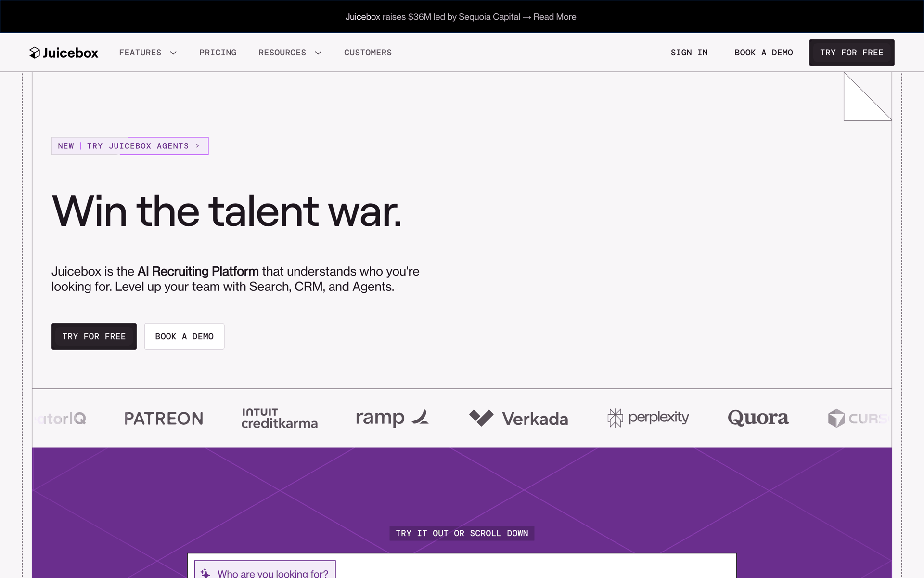Click the arrow in the Juicebox Agents badge
The height and width of the screenshot is (578, 924).
pyautogui.click(x=197, y=146)
